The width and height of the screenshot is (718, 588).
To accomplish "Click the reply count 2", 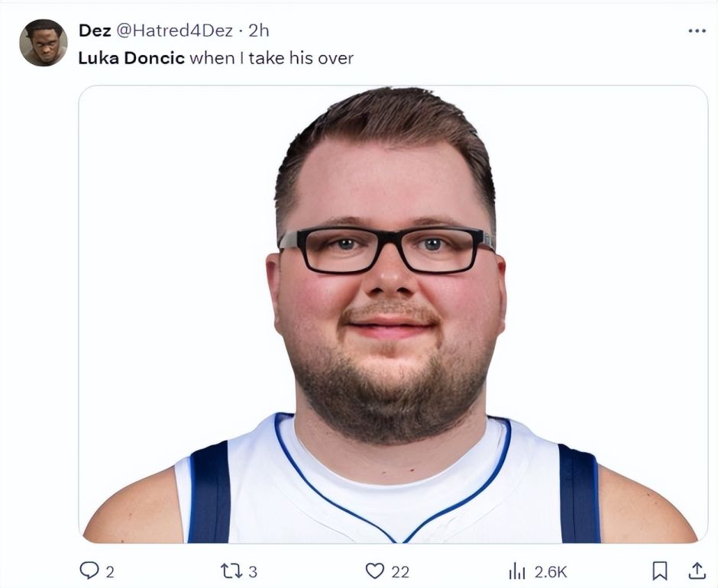I will [x=110, y=572].
